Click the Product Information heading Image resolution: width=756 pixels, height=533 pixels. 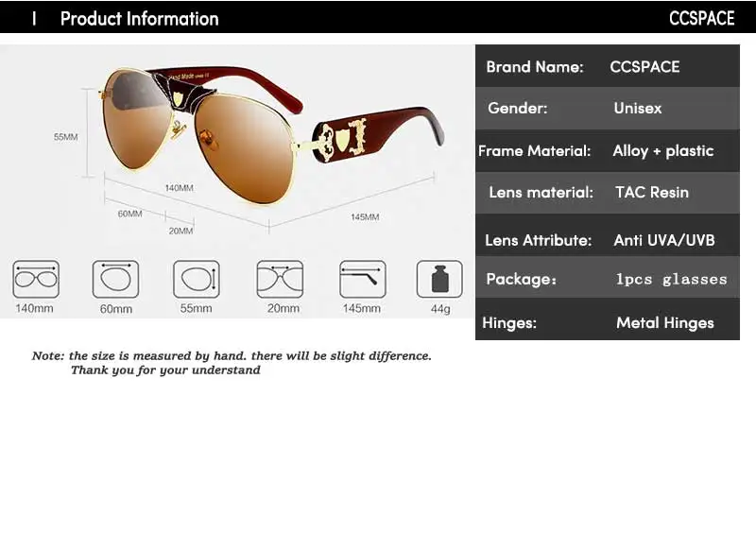tap(139, 19)
